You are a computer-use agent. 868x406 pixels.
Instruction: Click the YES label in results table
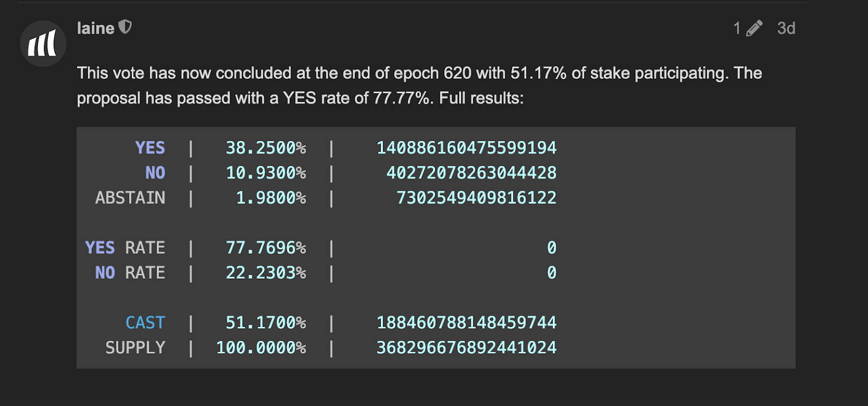(150, 148)
